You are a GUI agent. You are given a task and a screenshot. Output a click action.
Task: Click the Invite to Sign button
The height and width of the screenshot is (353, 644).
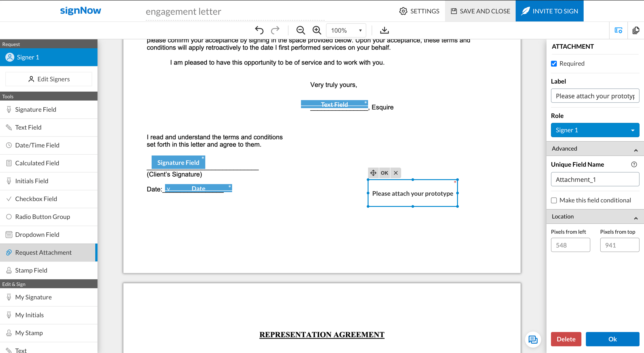pyautogui.click(x=549, y=11)
